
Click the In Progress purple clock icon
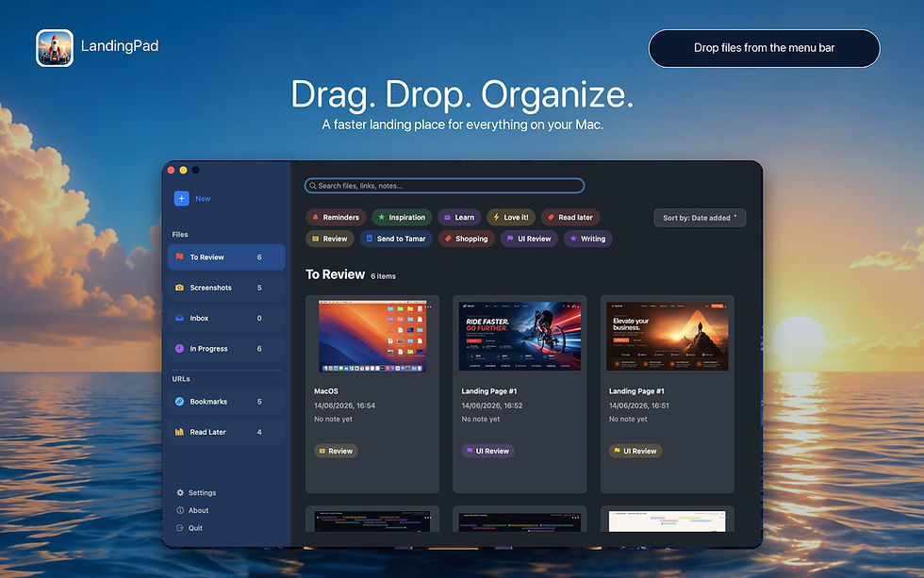point(179,348)
